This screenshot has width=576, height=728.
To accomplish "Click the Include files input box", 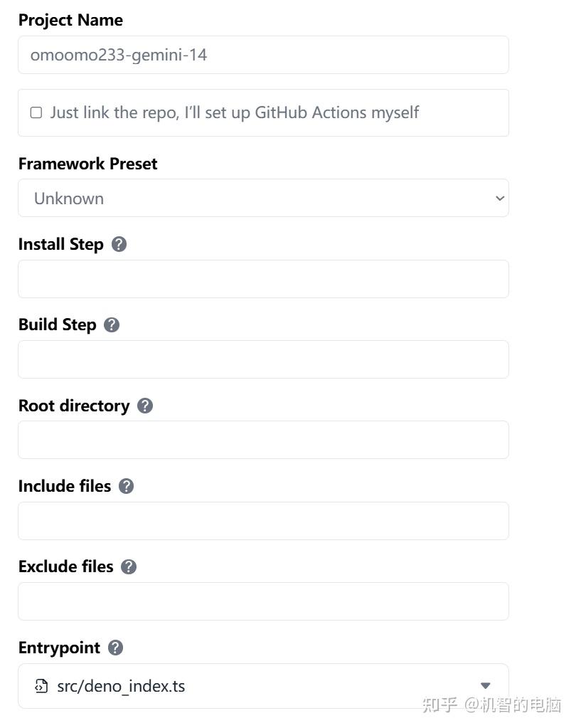I will pyautogui.click(x=263, y=521).
